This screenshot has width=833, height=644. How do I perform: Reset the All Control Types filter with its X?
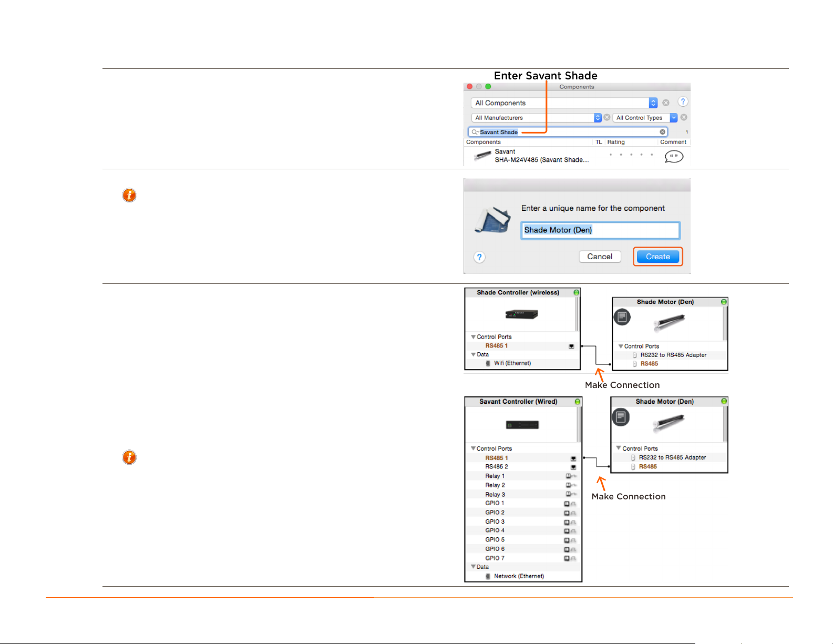[684, 118]
